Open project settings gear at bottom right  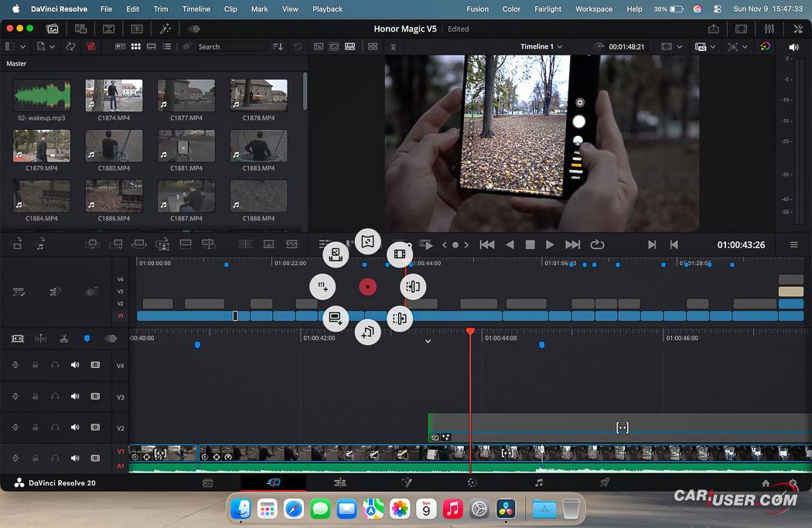(x=793, y=483)
